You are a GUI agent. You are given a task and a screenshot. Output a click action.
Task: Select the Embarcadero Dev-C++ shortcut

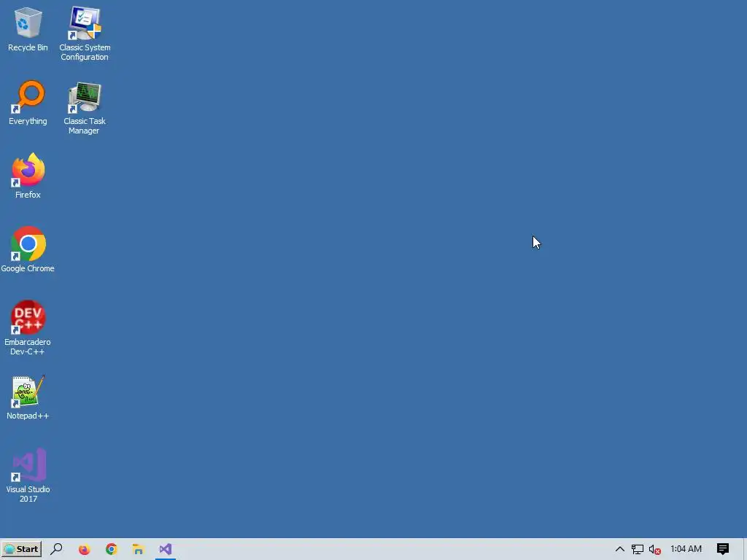(28, 327)
